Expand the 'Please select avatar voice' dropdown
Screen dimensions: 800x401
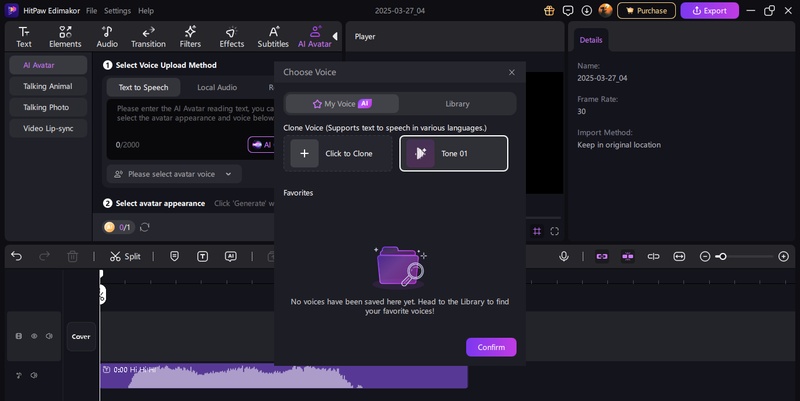[174, 174]
